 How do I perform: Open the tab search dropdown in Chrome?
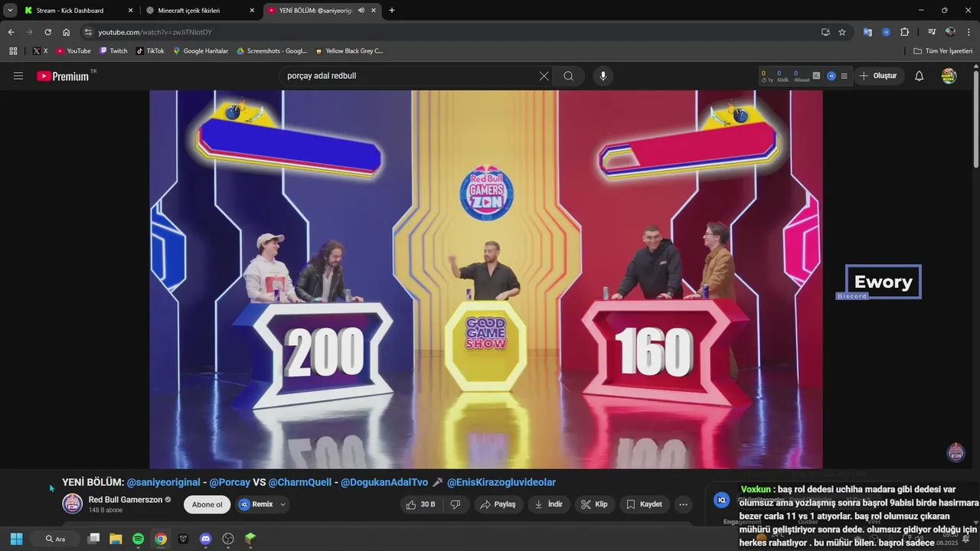click(x=10, y=11)
